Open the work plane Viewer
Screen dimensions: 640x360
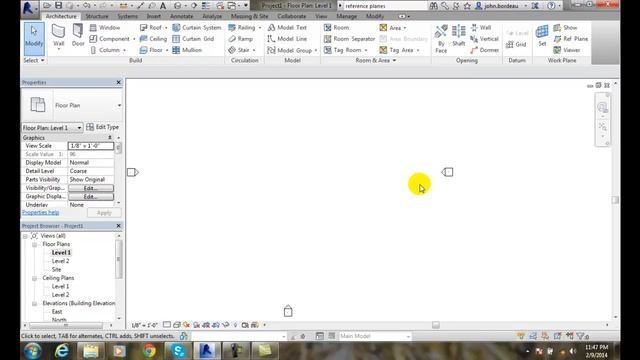[x=567, y=50]
